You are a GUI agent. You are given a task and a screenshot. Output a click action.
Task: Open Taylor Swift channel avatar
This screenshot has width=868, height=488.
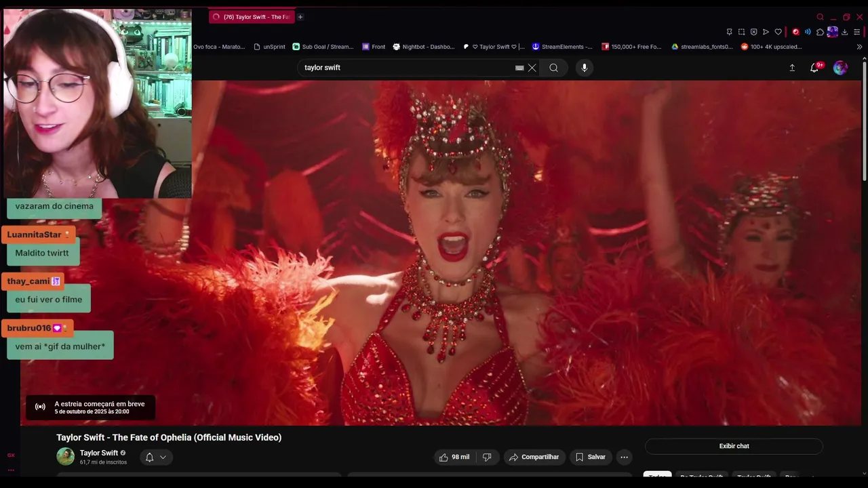pyautogui.click(x=65, y=456)
